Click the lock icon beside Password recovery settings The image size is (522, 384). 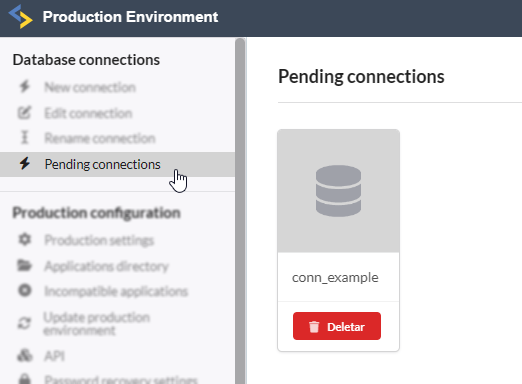pos(25,379)
